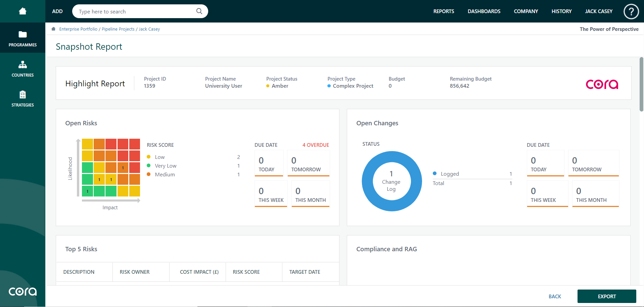Screen dimensions: 644x307
Task: Go to Enterprise Portfolio breadcrumb
Action: (x=78, y=29)
